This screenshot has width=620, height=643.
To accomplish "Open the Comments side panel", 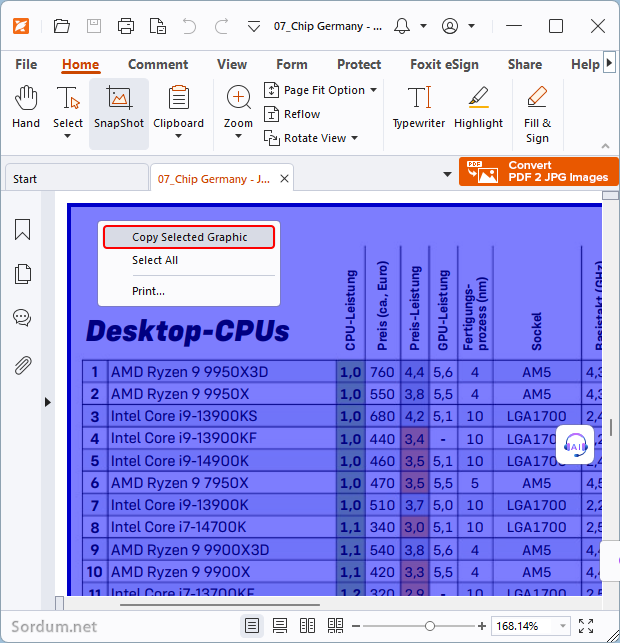I will pyautogui.click(x=22, y=318).
